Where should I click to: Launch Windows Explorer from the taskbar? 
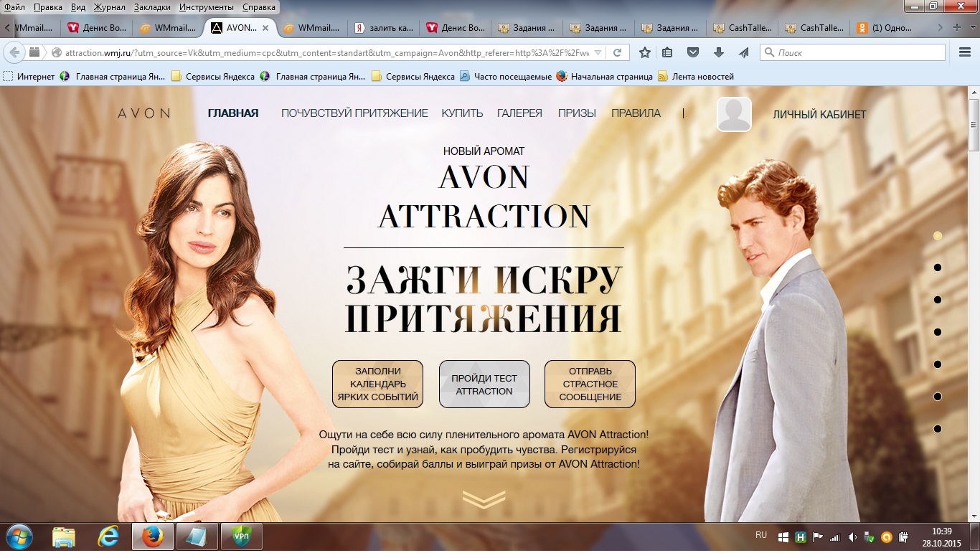pos(64,536)
